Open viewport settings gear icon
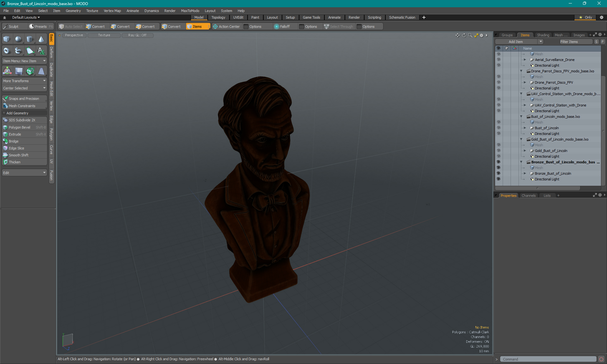Screen dimensions: 607x364 pyautogui.click(x=481, y=35)
